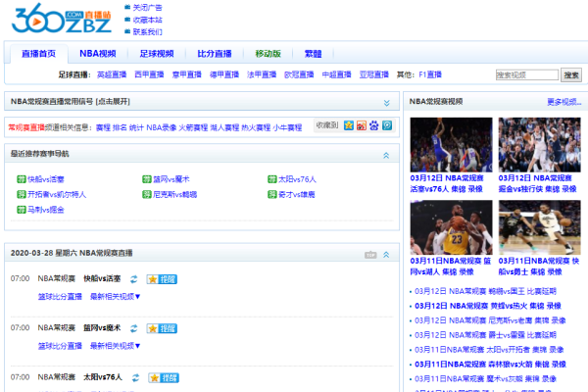Image resolution: width=588 pixels, height=392 pixels.
Task: Collapse the 最近推荐赛事导航 panel
Action: click(x=386, y=155)
